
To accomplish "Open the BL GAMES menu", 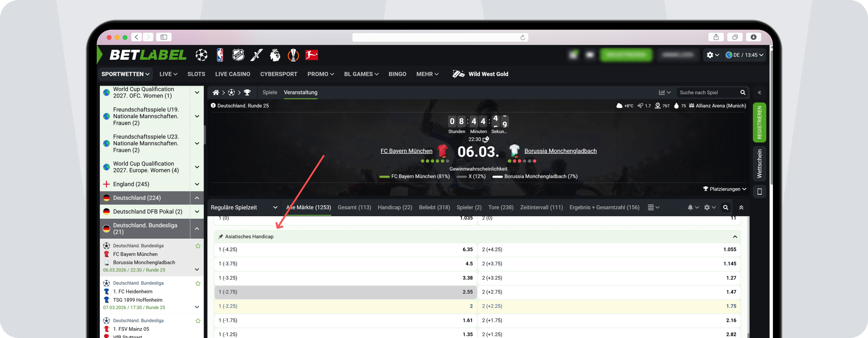I will pos(362,74).
